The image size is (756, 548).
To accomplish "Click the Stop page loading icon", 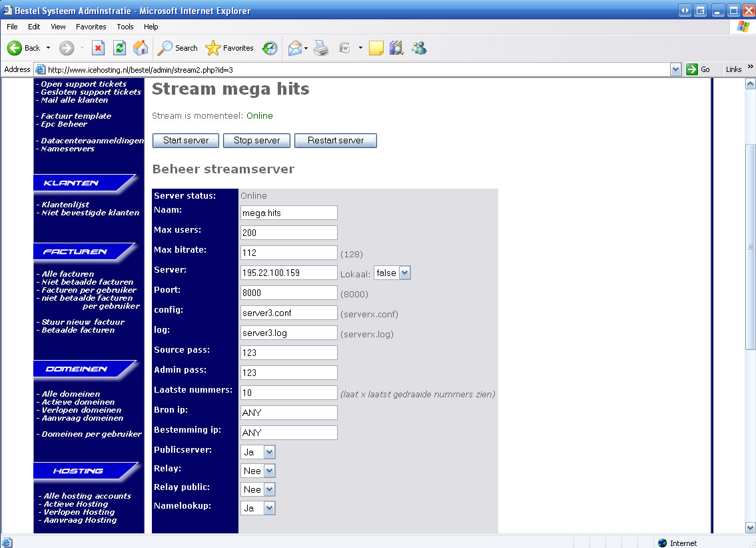I will tap(98, 48).
